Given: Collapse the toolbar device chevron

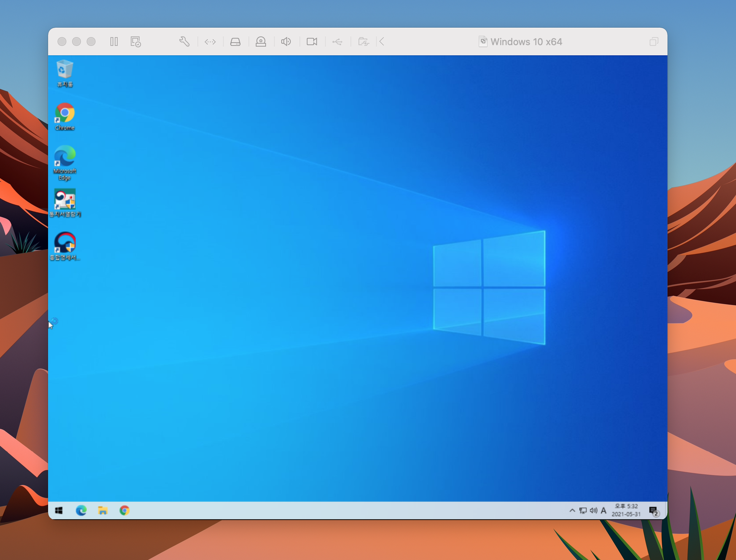Looking at the screenshot, I should pos(382,42).
